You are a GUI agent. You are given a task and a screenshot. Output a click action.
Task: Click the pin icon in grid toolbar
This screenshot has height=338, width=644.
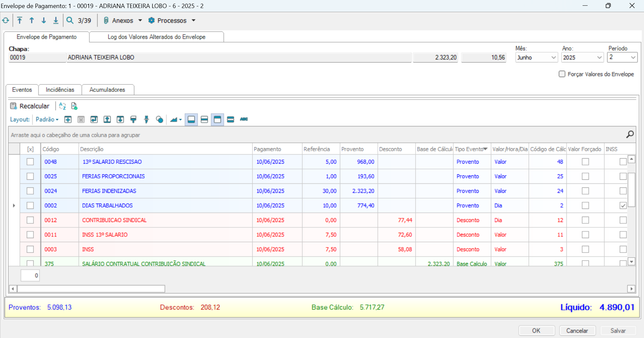click(x=146, y=119)
